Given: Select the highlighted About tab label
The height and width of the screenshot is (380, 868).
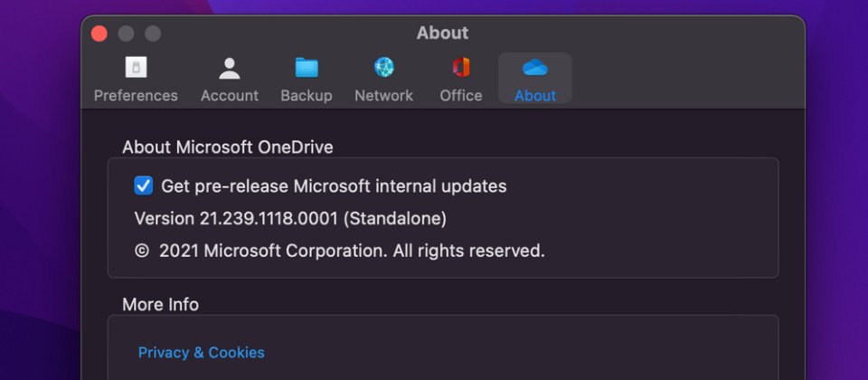Looking at the screenshot, I should 534,96.
